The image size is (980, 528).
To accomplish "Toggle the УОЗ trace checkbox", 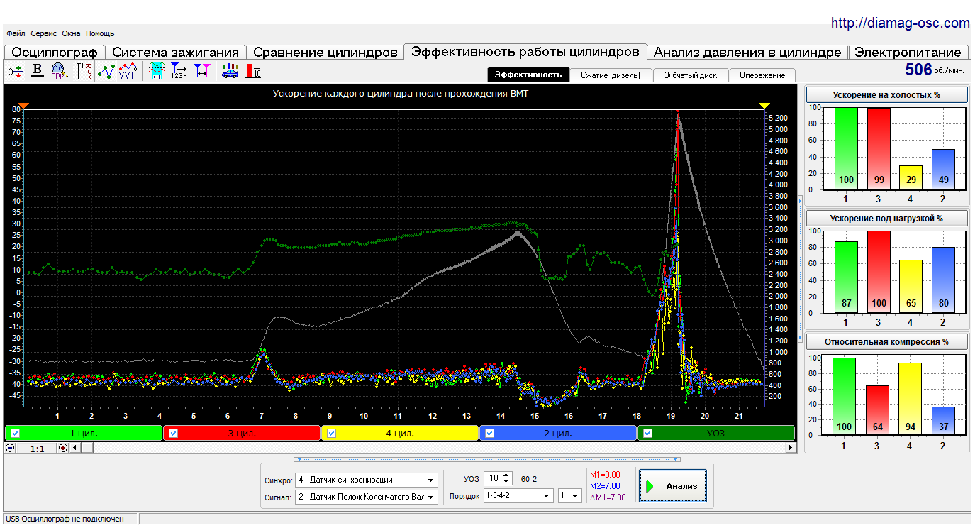I will 648,433.
